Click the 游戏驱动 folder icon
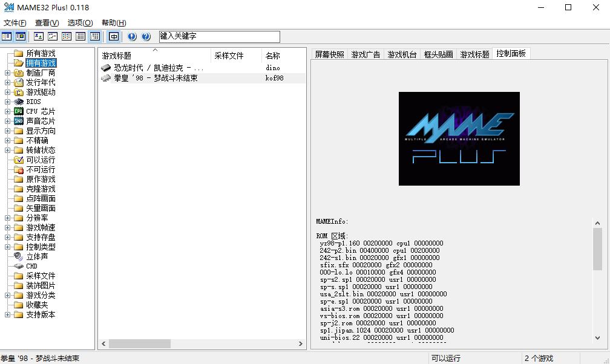610x364 pixels. 19,92
